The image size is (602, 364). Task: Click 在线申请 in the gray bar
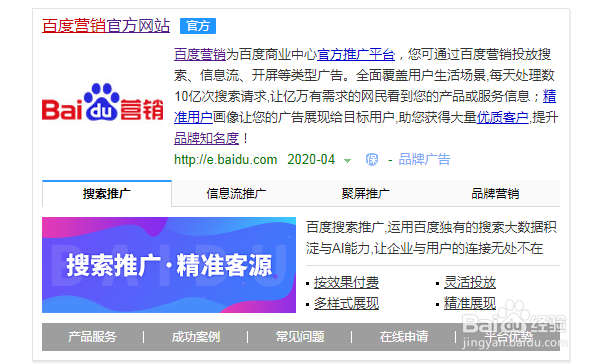tap(404, 337)
